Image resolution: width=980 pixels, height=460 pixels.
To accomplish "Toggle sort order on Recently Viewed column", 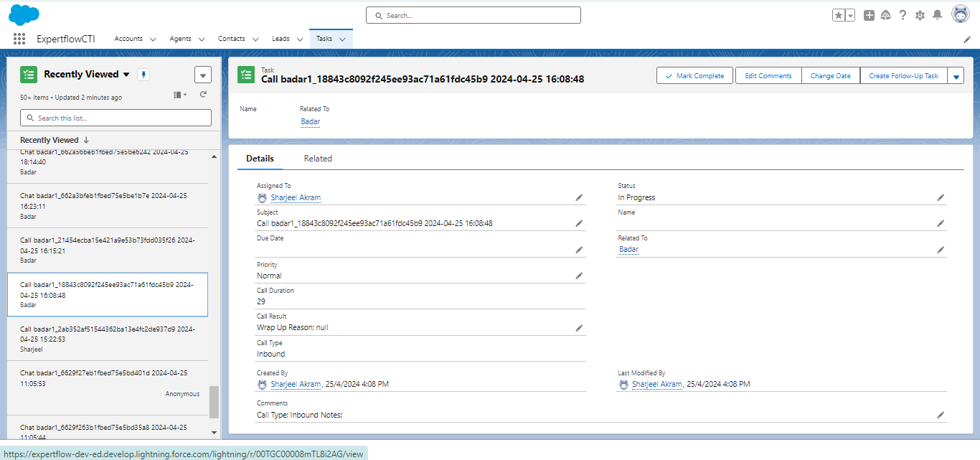I will coord(87,141).
